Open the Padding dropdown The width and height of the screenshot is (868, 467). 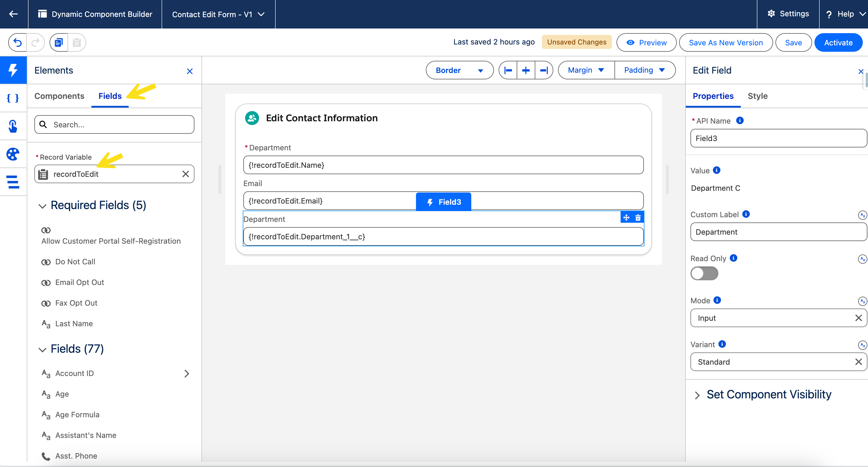point(644,70)
